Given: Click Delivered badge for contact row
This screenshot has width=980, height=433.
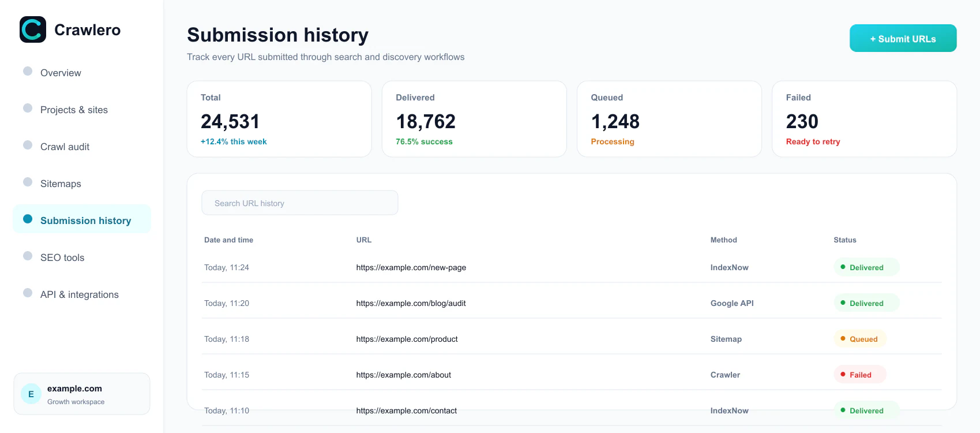Looking at the screenshot, I should (x=866, y=410).
